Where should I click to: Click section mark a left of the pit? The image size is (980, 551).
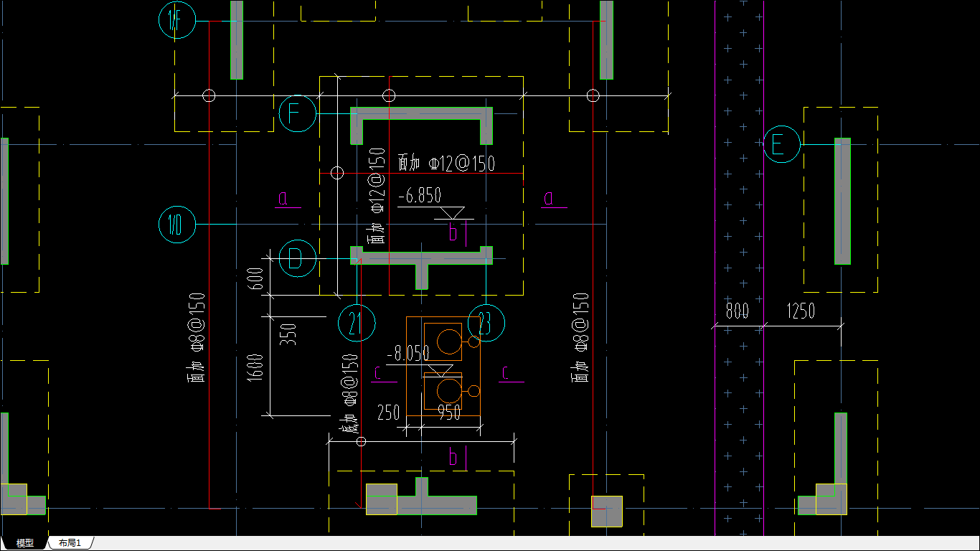[x=283, y=197]
